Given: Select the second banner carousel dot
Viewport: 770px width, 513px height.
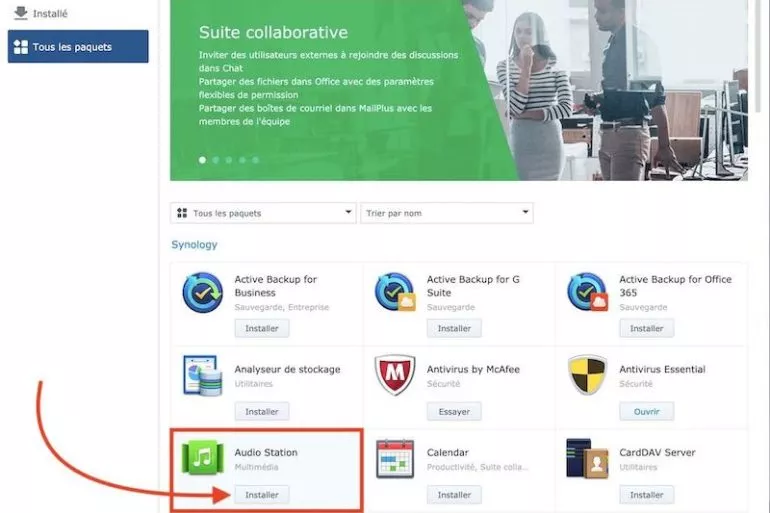Looking at the screenshot, I should click(216, 160).
